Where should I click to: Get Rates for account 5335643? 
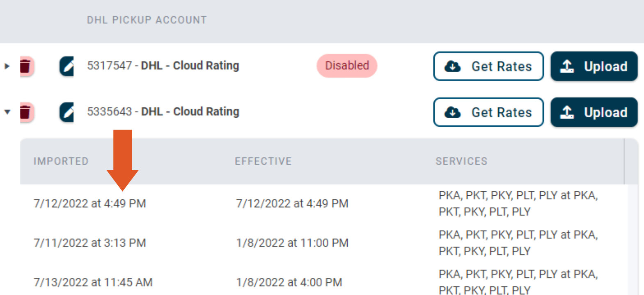point(488,112)
